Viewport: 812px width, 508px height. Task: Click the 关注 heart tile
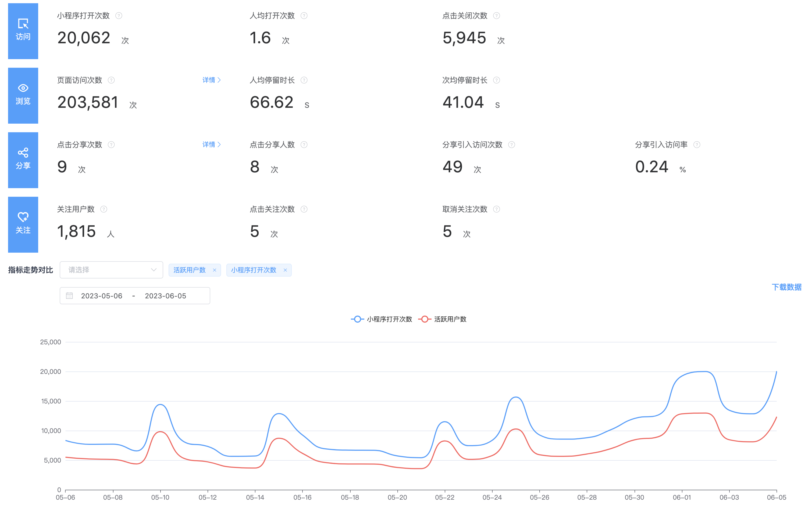(x=23, y=224)
